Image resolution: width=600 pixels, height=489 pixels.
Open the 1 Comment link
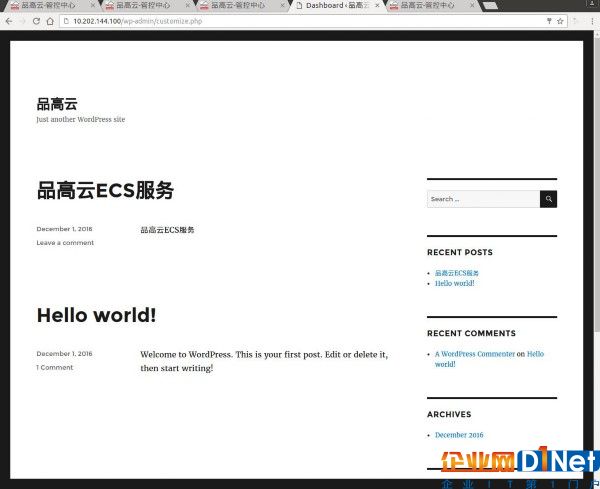point(55,367)
